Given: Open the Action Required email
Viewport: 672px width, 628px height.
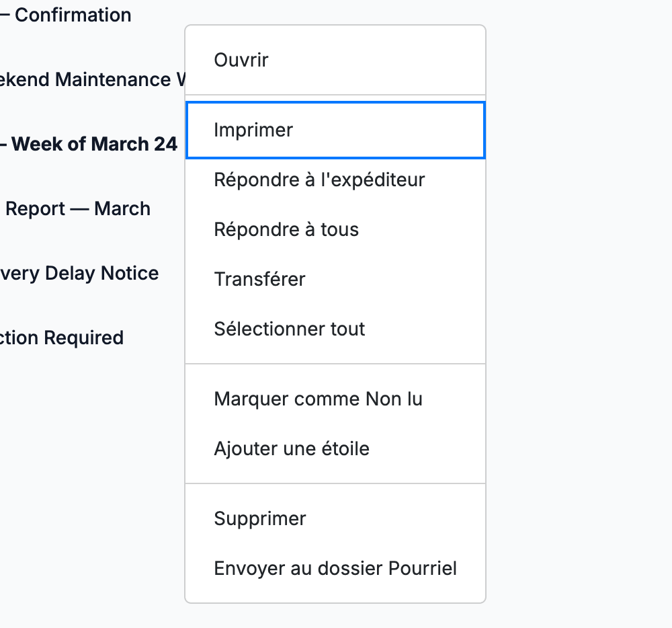Looking at the screenshot, I should pyautogui.click(x=62, y=338).
